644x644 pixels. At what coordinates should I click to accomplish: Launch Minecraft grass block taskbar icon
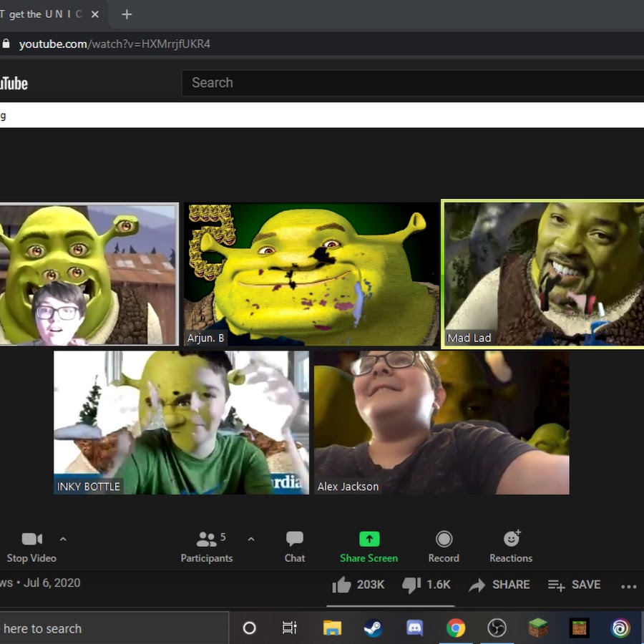[538, 628]
